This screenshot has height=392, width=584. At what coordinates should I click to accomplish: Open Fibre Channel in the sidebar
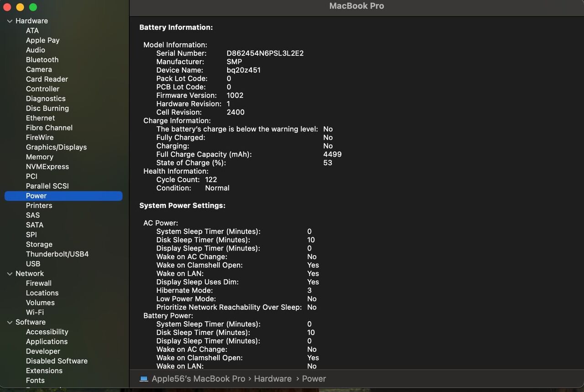click(x=49, y=128)
